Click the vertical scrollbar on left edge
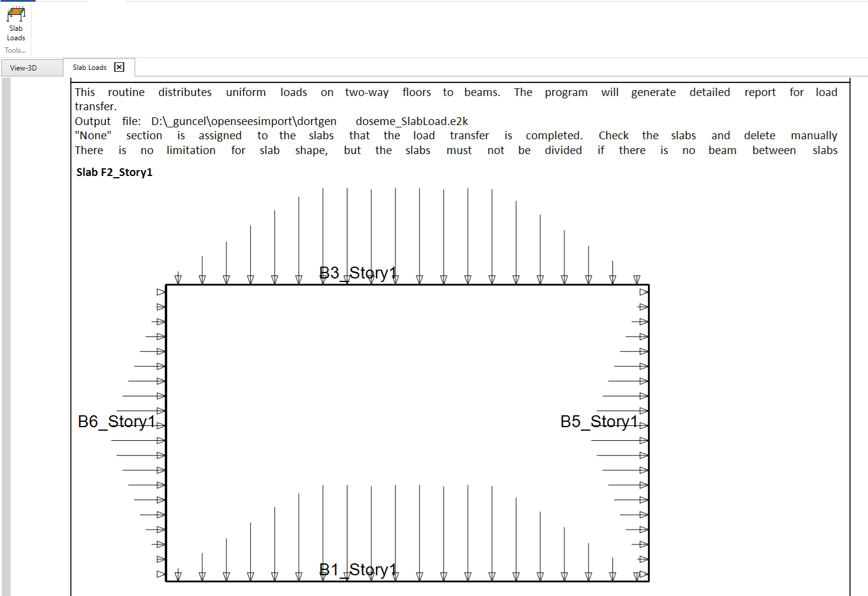The width and height of the screenshot is (868, 596). 6,337
